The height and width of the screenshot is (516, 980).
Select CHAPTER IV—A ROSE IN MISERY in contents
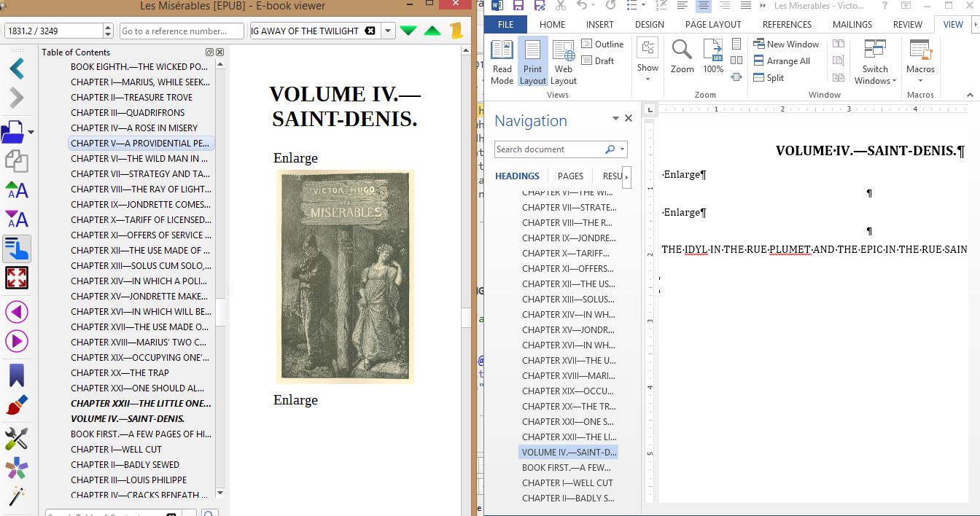pos(134,128)
